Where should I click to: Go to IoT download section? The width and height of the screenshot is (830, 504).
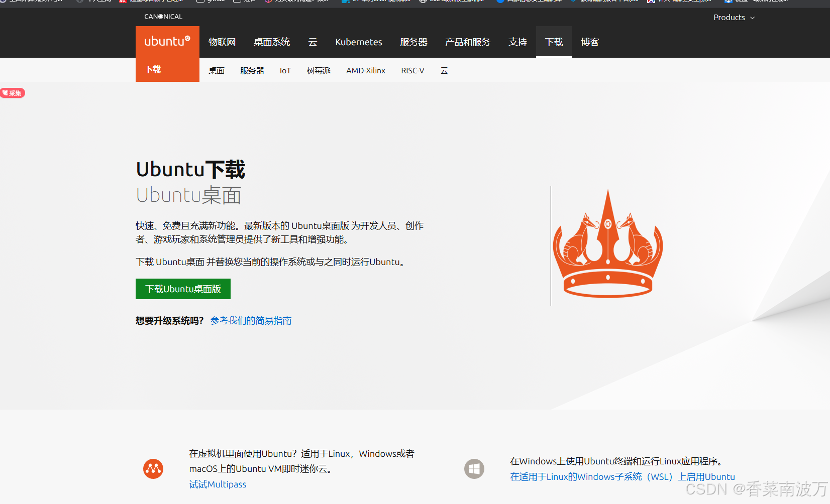285,71
